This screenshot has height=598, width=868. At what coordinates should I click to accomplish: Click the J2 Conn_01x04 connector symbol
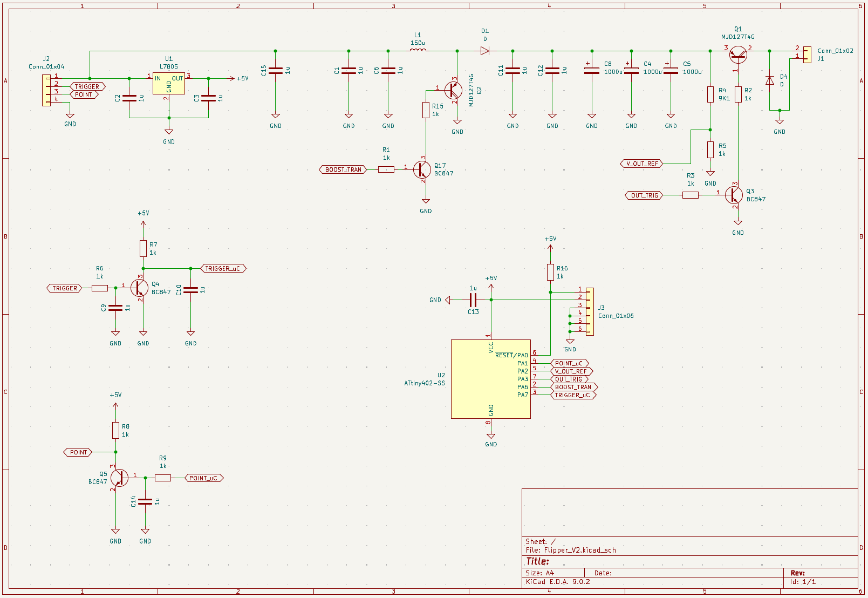click(x=46, y=90)
